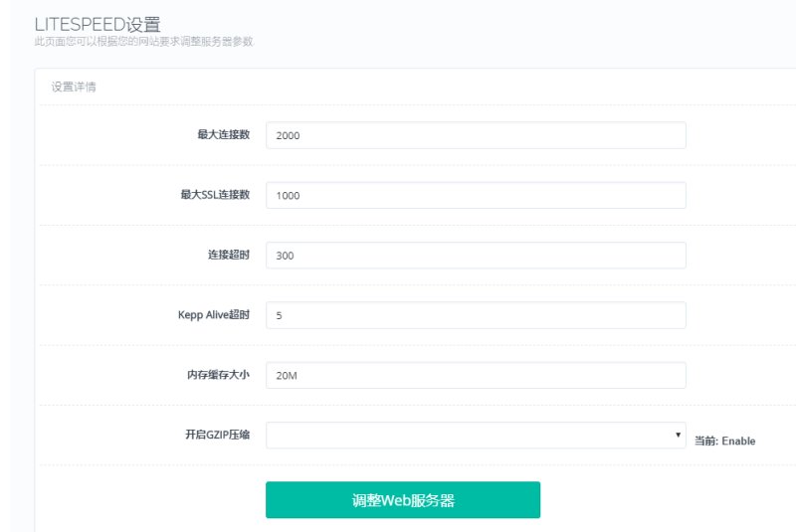Click the 开启GZIP压缩 label
Image resolution: width=796 pixels, height=532 pixels.
(217, 435)
